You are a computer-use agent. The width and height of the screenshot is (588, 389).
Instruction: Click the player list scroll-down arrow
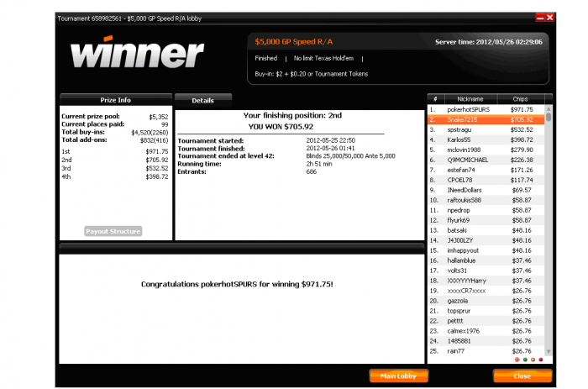pos(549,352)
